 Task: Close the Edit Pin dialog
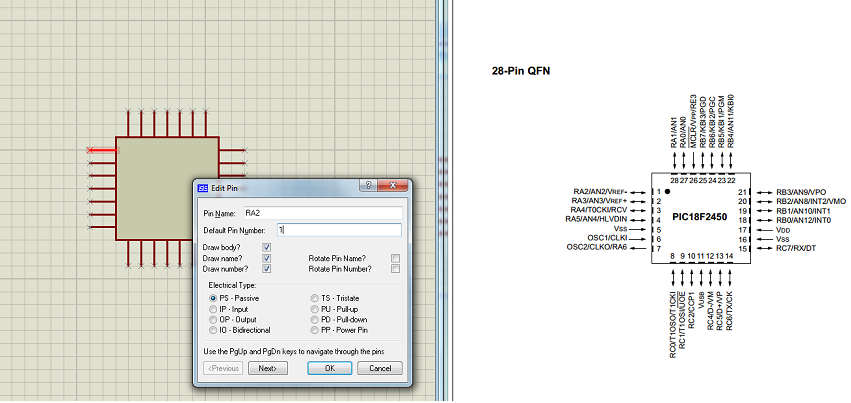click(x=392, y=185)
